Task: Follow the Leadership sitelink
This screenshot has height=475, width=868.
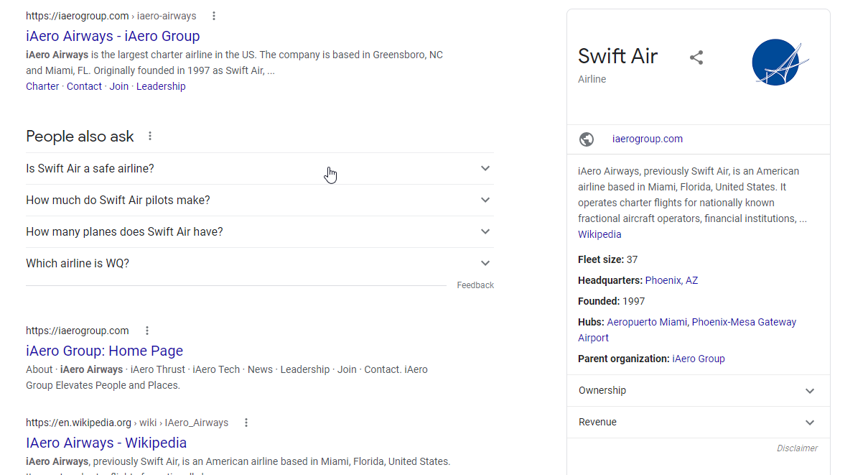Action: click(x=161, y=86)
